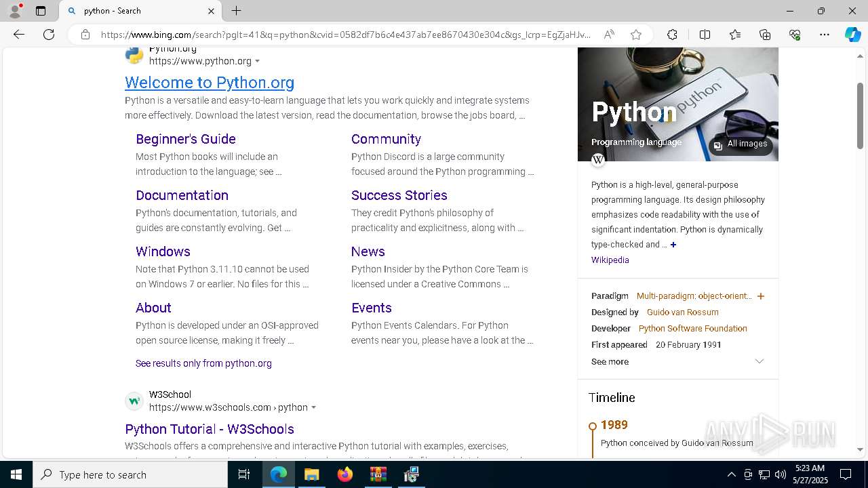
Task: Click the All images button
Action: [741, 144]
